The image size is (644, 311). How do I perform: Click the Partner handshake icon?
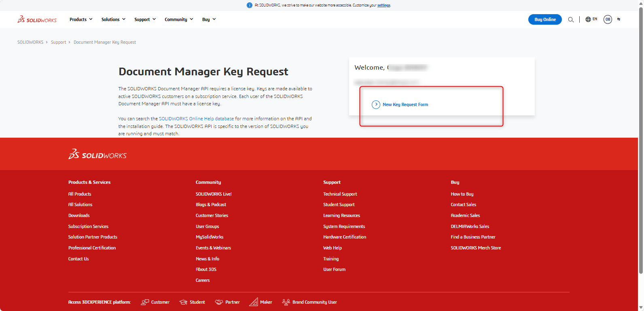coord(219,302)
